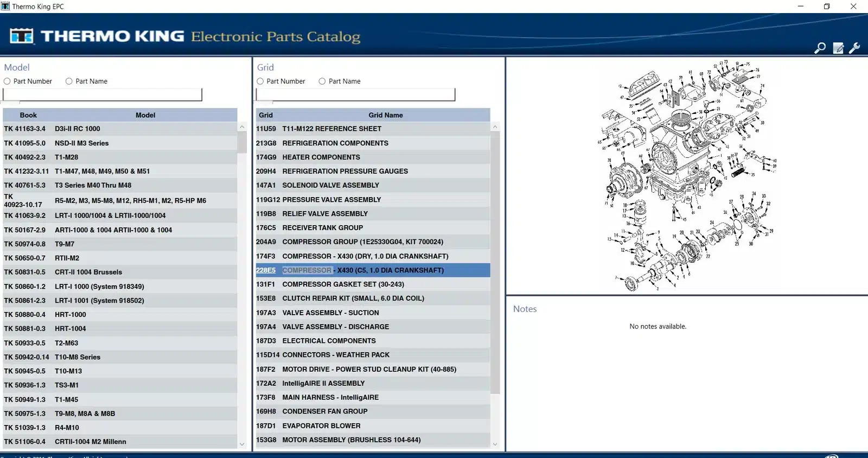868x458 pixels.
Task: Focus the Grid search text box
Action: [355, 95]
